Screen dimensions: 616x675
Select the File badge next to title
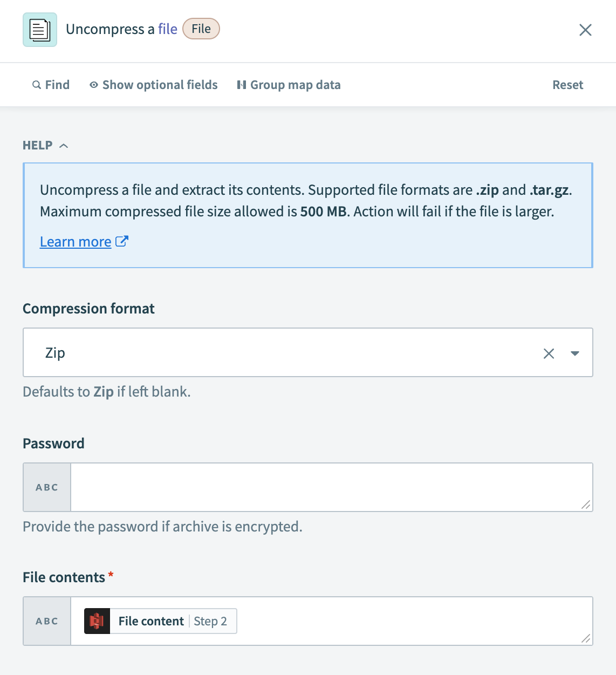pyautogui.click(x=201, y=29)
